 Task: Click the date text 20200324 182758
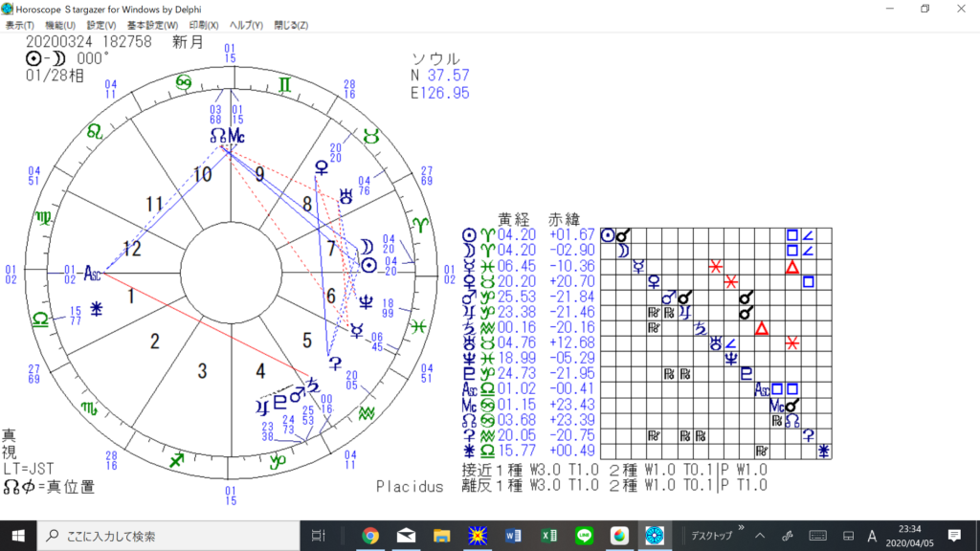[89, 42]
